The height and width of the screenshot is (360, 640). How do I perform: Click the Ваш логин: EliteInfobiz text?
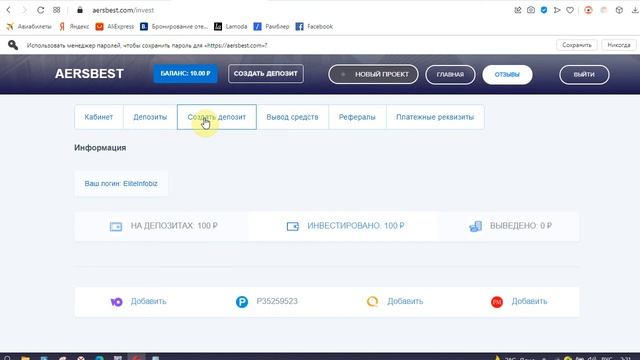click(x=121, y=184)
